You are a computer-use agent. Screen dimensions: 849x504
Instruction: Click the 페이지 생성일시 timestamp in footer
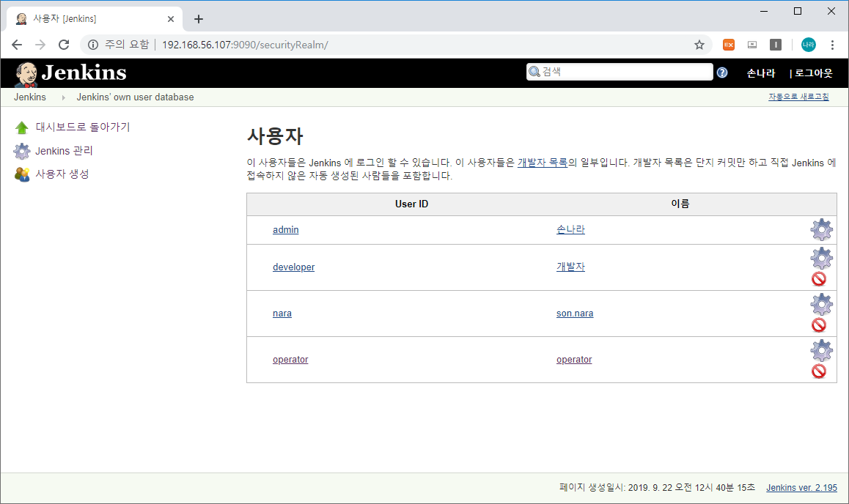(657, 488)
